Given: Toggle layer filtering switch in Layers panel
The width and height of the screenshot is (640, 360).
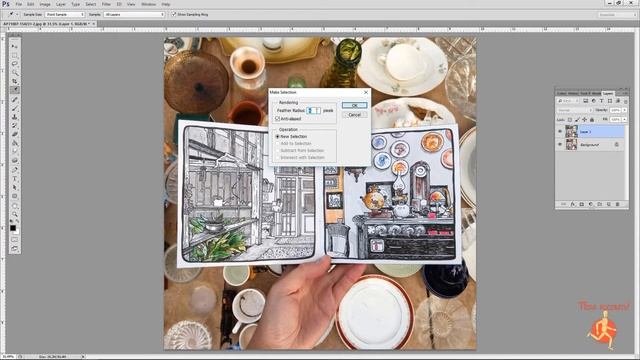Looking at the screenshot, I should pyautogui.click(x=625, y=101).
